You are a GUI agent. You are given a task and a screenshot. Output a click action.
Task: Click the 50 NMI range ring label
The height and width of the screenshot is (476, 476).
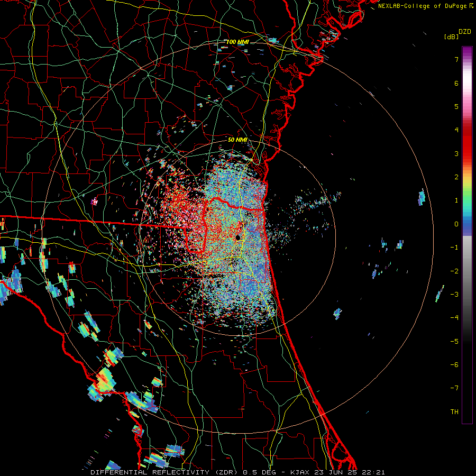click(237, 140)
